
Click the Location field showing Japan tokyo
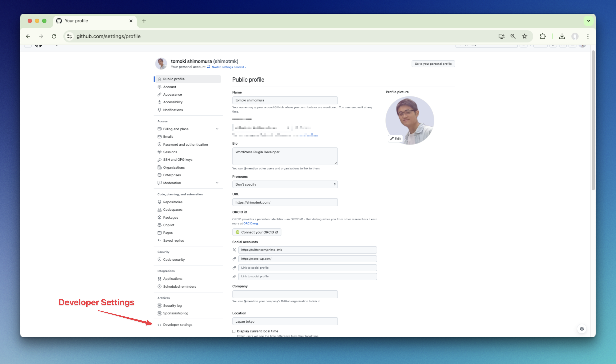click(285, 321)
